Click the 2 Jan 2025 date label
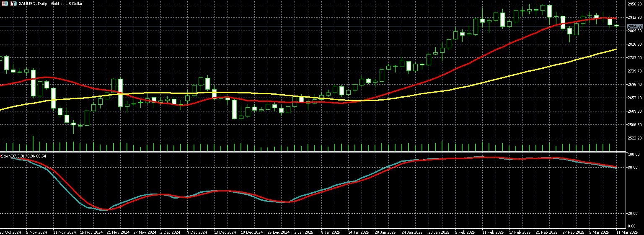The height and width of the screenshot is (235, 644). click(x=303, y=232)
